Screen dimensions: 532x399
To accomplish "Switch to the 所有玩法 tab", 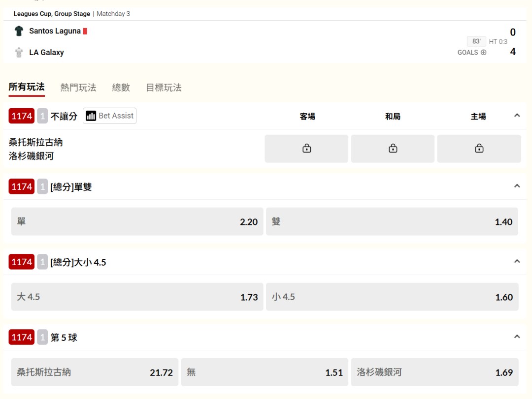I will click(x=27, y=87).
